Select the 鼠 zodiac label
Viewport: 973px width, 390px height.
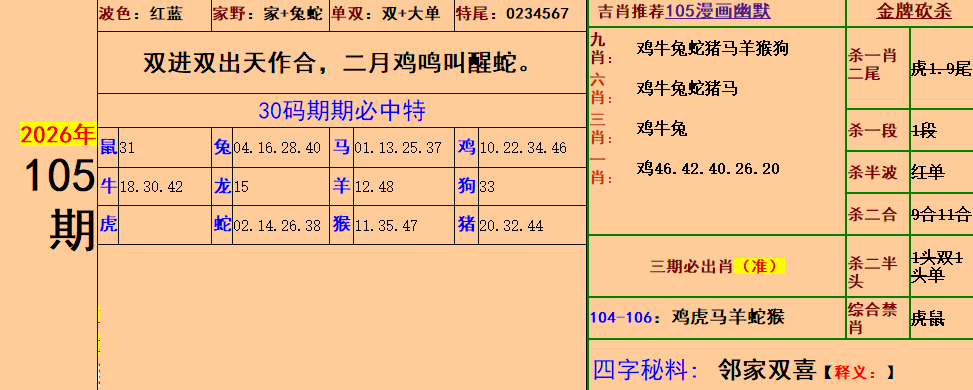tap(108, 148)
